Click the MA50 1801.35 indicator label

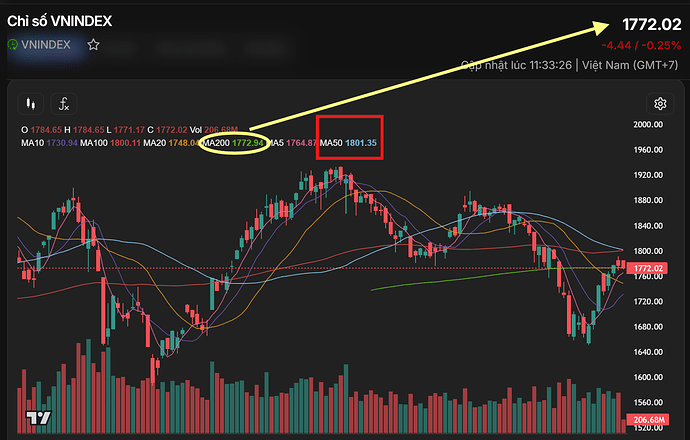tap(348, 143)
